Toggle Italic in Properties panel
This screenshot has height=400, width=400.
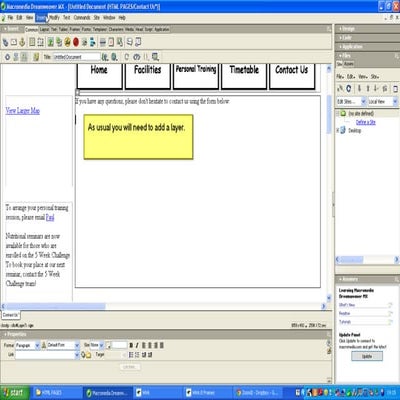click(x=137, y=345)
